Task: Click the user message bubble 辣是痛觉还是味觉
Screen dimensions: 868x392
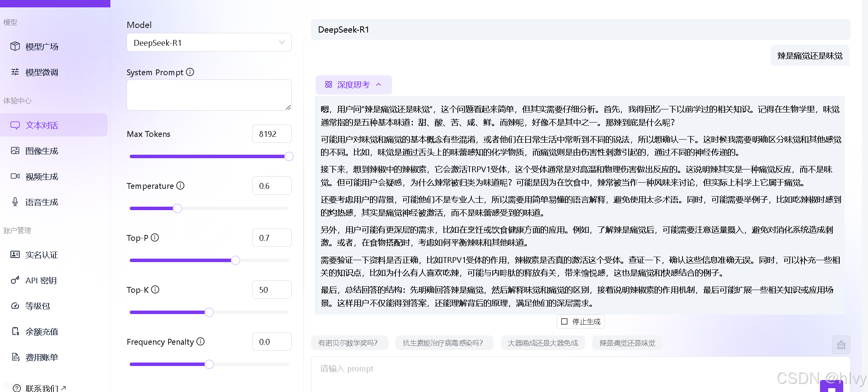Action: pos(810,55)
